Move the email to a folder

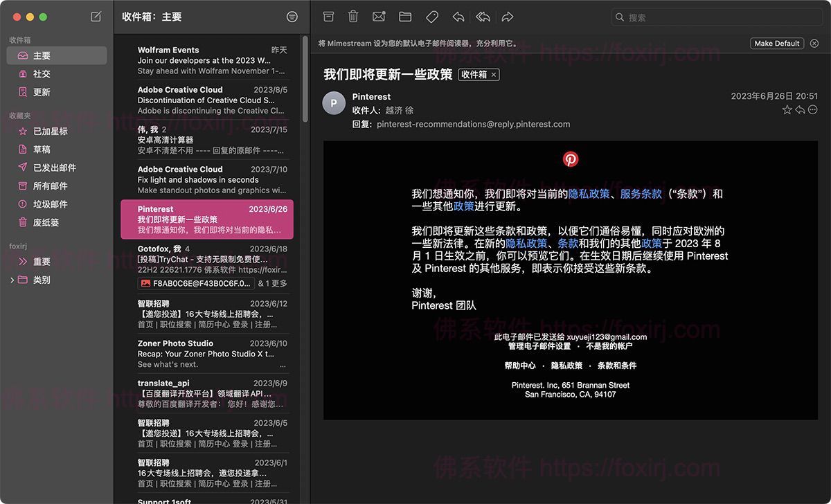404,16
